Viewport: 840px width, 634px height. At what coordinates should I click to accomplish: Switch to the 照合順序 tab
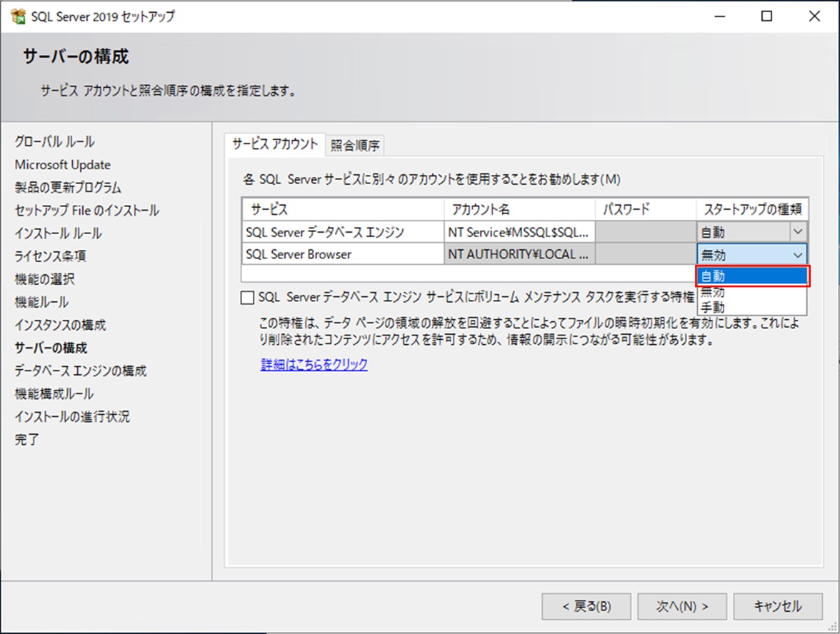coord(354,146)
